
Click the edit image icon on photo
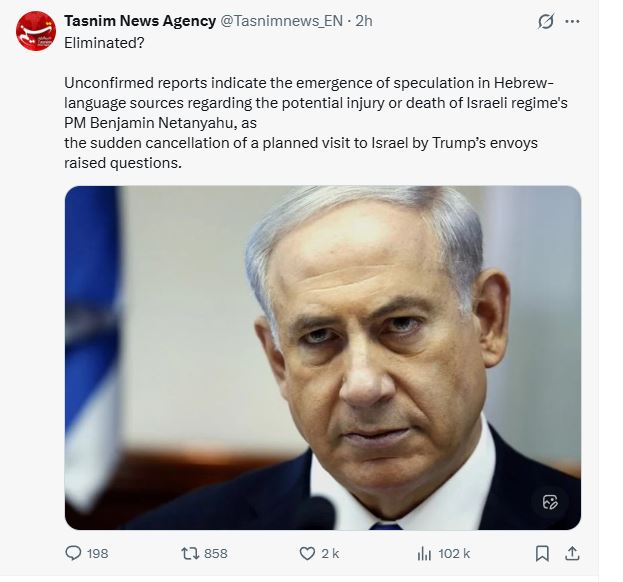click(x=550, y=502)
